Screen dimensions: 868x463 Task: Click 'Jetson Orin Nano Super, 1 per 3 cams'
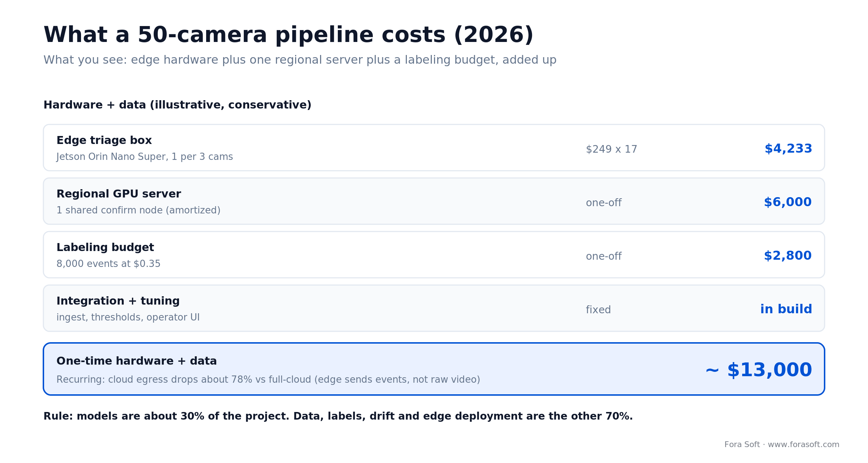(145, 157)
